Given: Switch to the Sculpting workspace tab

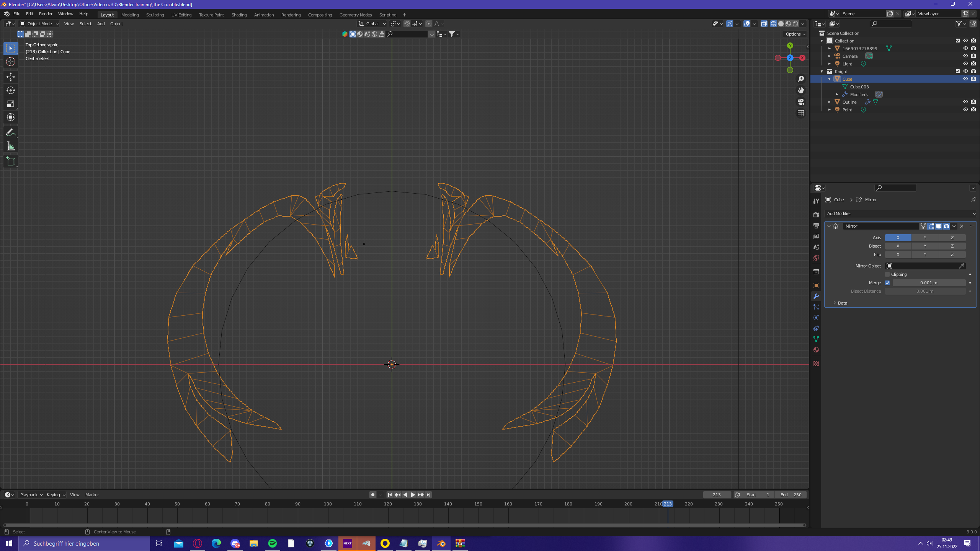Looking at the screenshot, I should pyautogui.click(x=155, y=15).
